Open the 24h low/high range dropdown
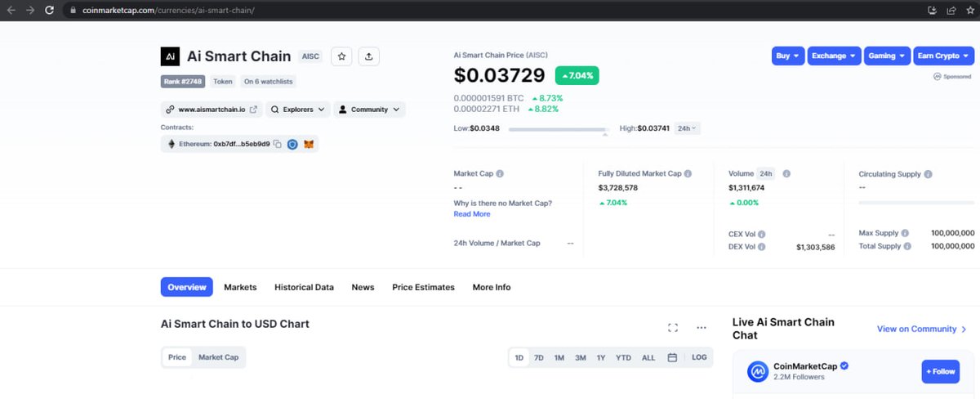 point(688,128)
